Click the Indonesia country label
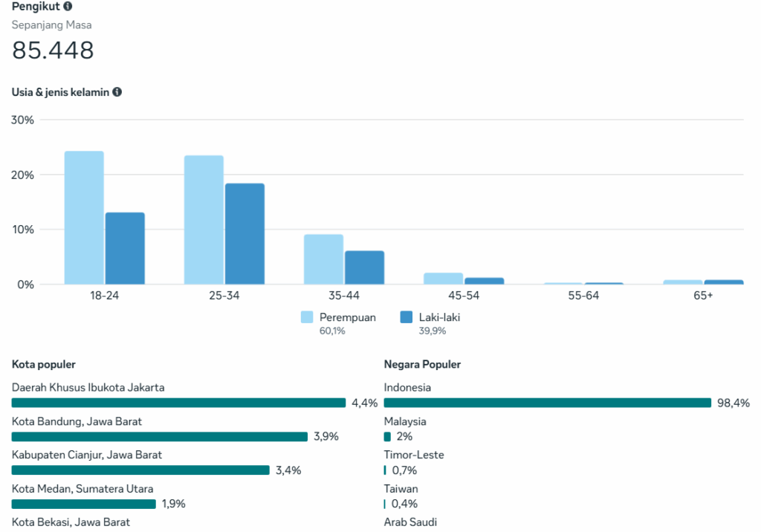 coord(407,387)
